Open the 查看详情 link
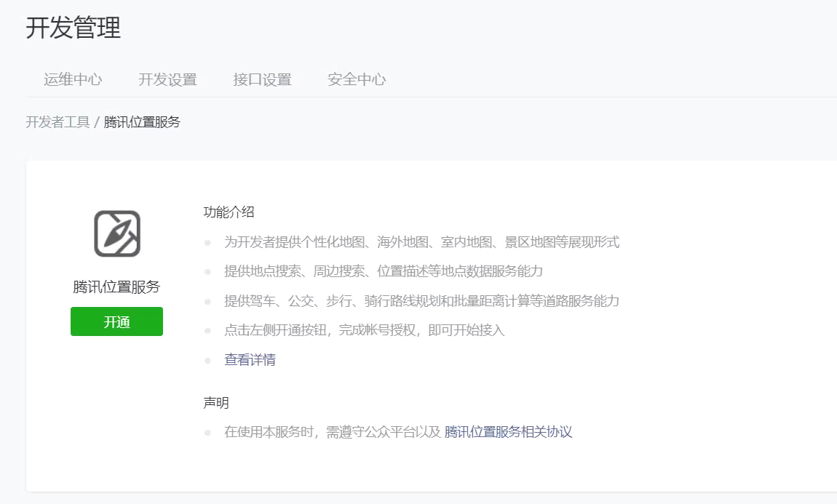The height and width of the screenshot is (504, 837). 250,360
